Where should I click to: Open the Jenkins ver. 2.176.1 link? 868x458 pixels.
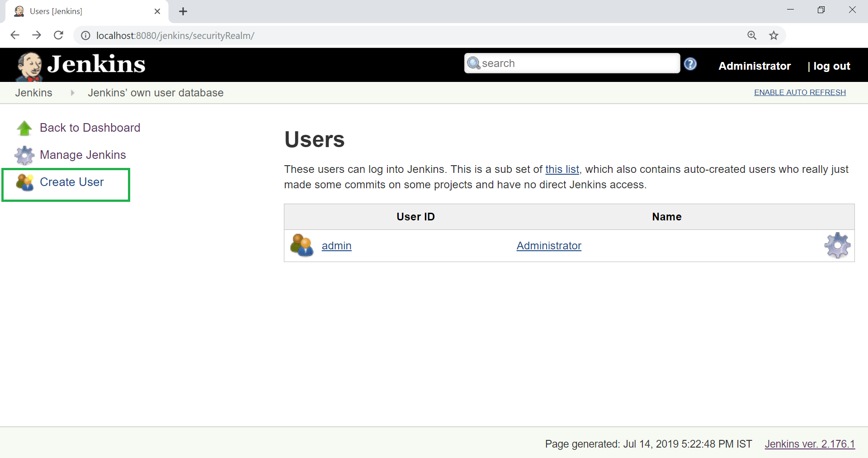[x=810, y=444]
